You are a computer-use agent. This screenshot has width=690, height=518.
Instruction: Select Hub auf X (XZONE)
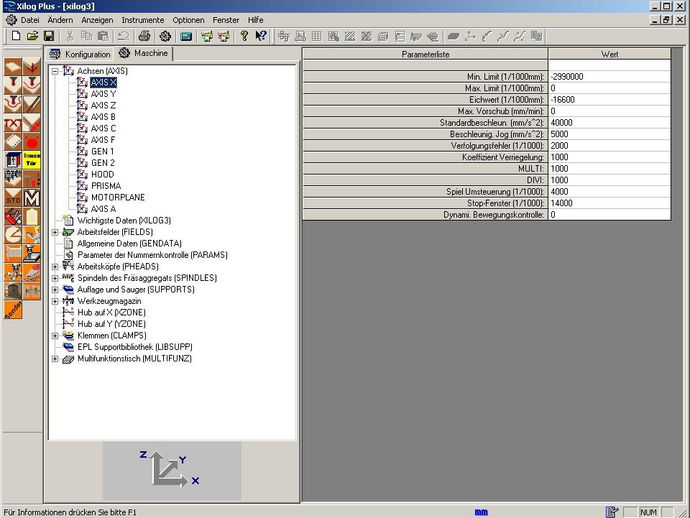click(x=111, y=312)
